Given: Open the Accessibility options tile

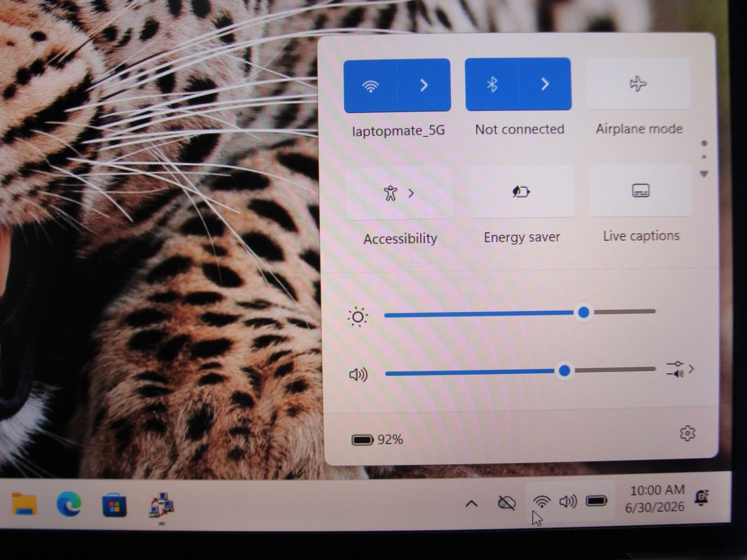Looking at the screenshot, I should tap(399, 193).
